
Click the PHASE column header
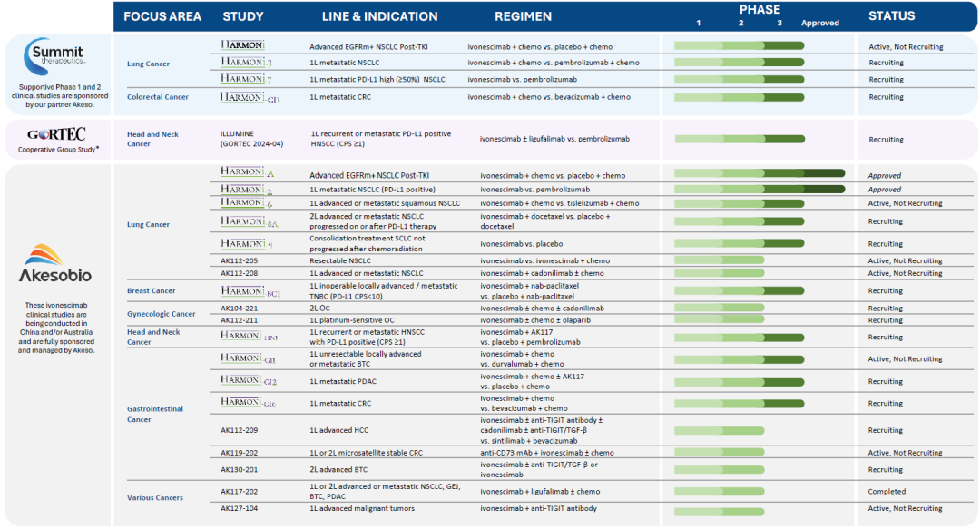tap(759, 9)
